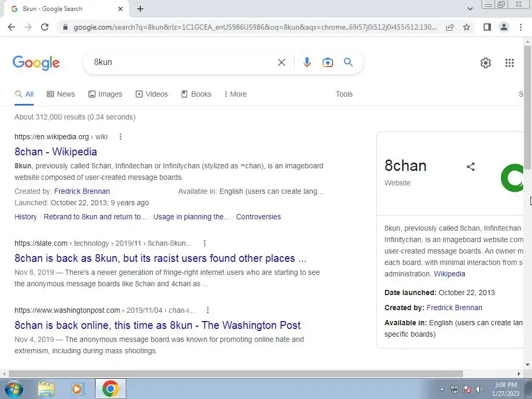
Task: Switch to Images results
Action: (105, 94)
